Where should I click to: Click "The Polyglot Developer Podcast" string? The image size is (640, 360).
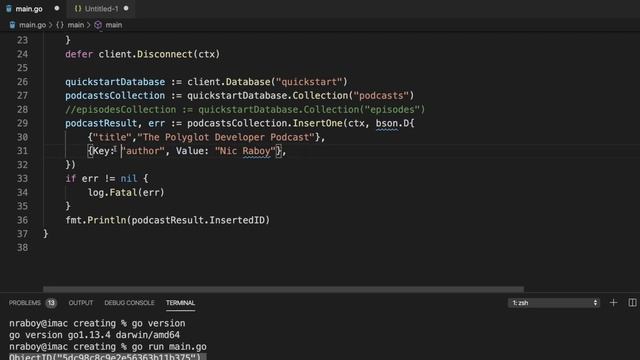(226, 137)
